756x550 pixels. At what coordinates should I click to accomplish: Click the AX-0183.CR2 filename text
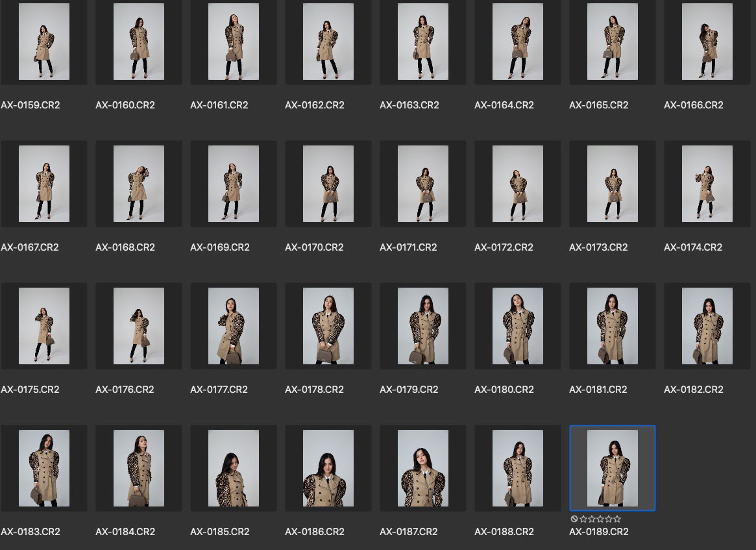point(30,532)
